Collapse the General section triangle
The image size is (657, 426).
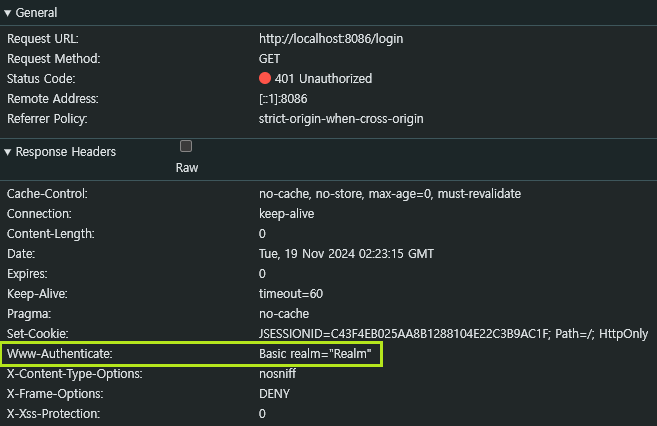pyautogui.click(x=8, y=14)
